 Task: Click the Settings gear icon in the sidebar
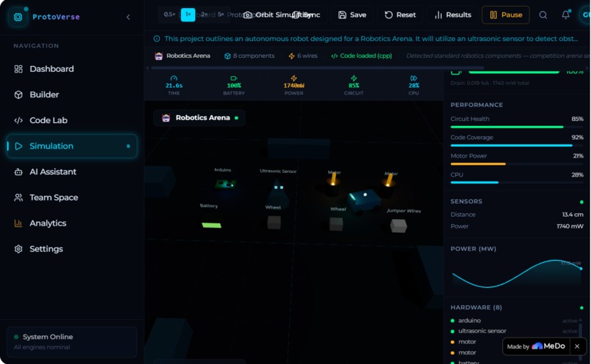pos(18,249)
